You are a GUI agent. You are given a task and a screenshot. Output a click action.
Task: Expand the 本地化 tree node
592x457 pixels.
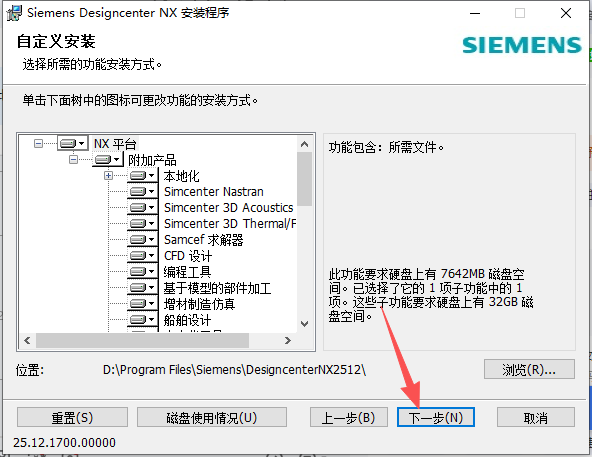point(108,176)
